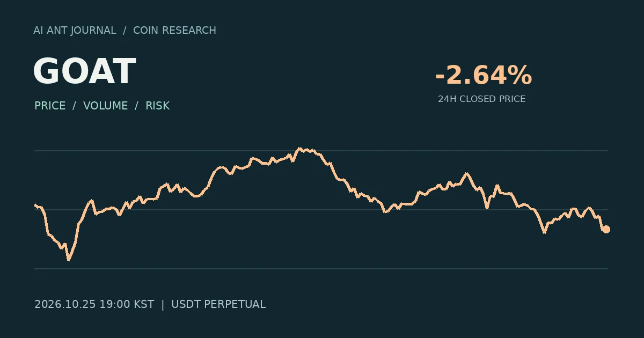Select the middle horizontal gridline
The image size is (644, 338).
pos(321,210)
